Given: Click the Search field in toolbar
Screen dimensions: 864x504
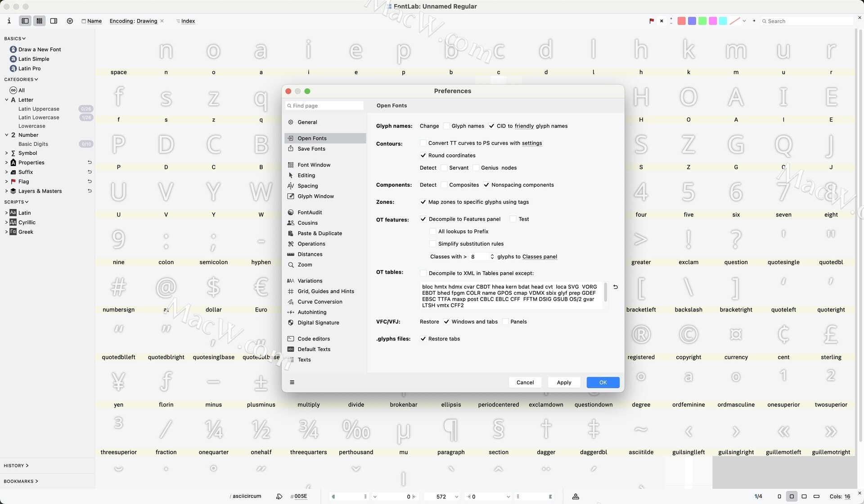Looking at the screenshot, I should (x=807, y=21).
